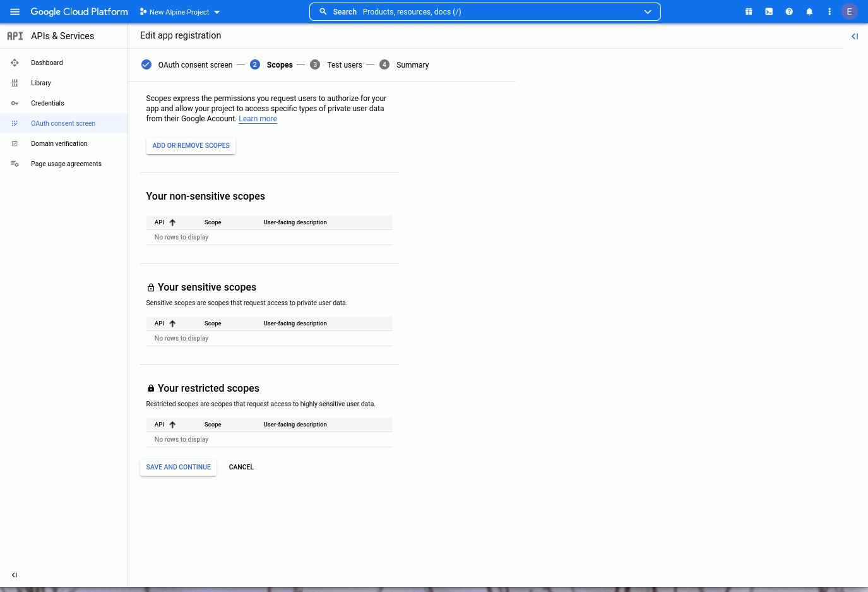
Task: Open Library in the sidebar
Action: click(41, 83)
